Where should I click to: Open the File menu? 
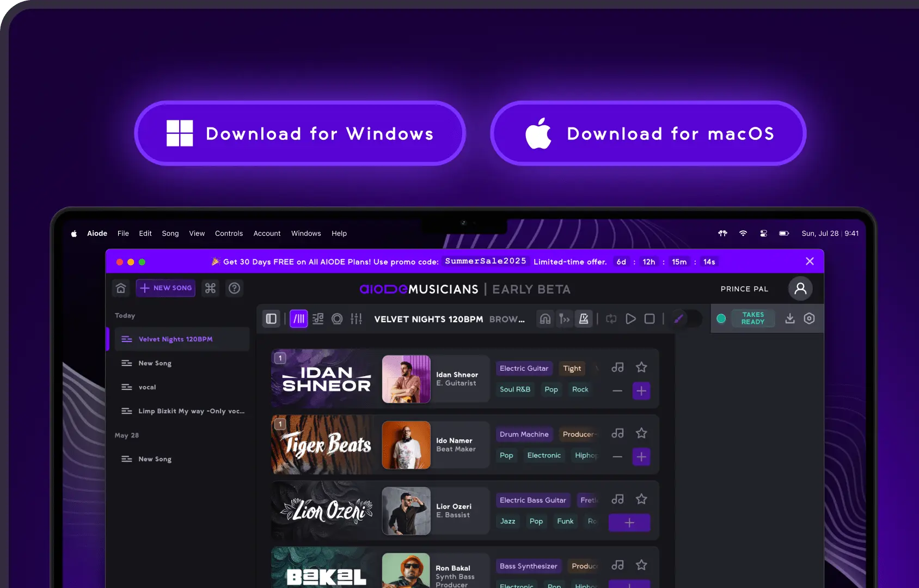123,234
